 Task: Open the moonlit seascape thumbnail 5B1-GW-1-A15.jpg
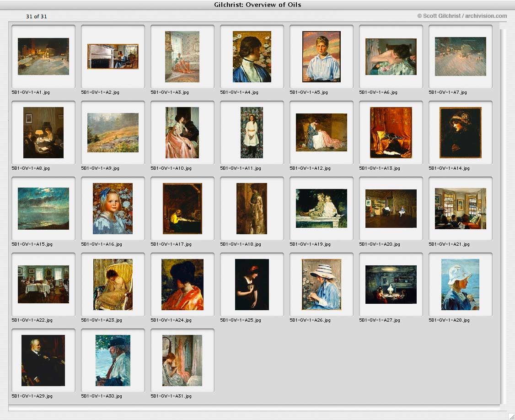click(x=43, y=208)
